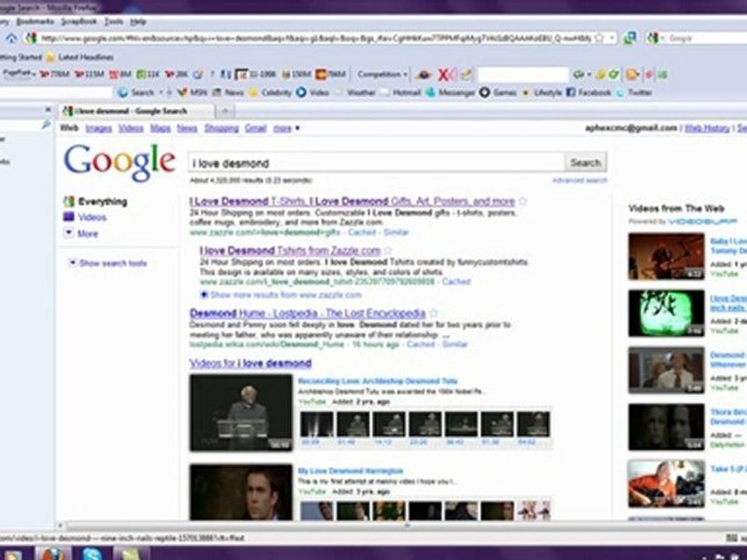This screenshot has width=747, height=560.
Task: Click the Google search engine icon in search box
Action: point(653,38)
